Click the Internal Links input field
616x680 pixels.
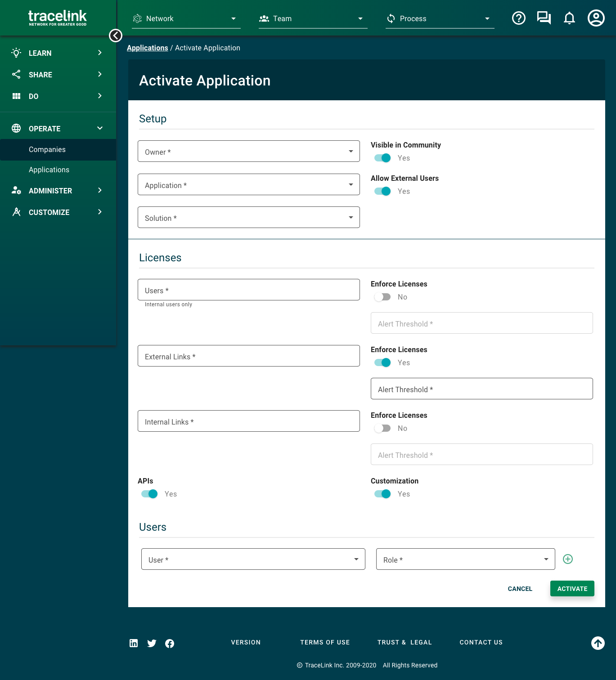249,421
